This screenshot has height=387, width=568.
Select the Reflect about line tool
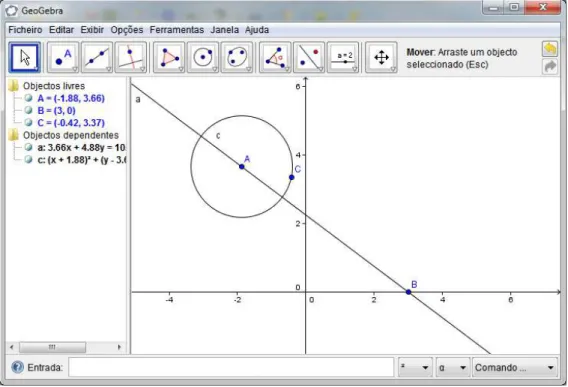pos(309,58)
